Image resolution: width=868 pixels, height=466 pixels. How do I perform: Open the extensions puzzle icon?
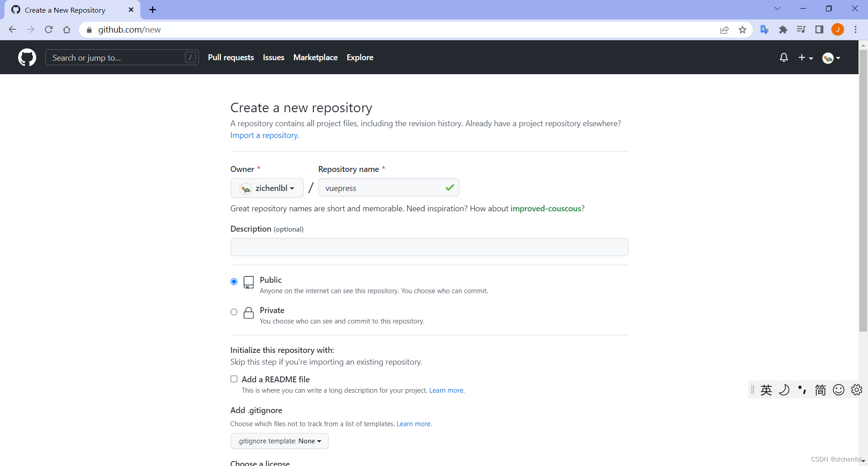783,29
